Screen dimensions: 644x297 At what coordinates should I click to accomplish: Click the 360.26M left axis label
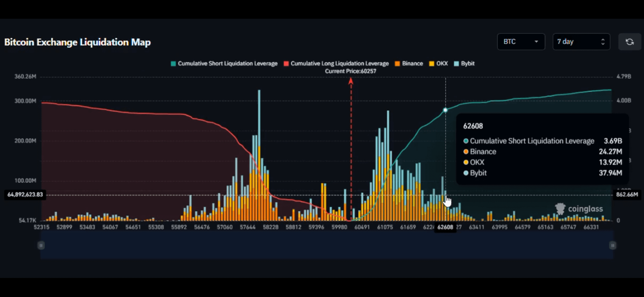(25, 76)
